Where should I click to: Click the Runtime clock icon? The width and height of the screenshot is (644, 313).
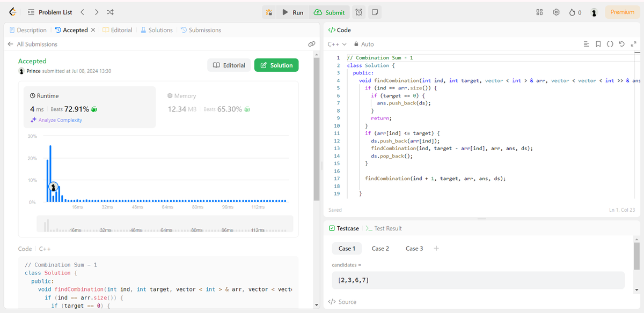tap(33, 96)
